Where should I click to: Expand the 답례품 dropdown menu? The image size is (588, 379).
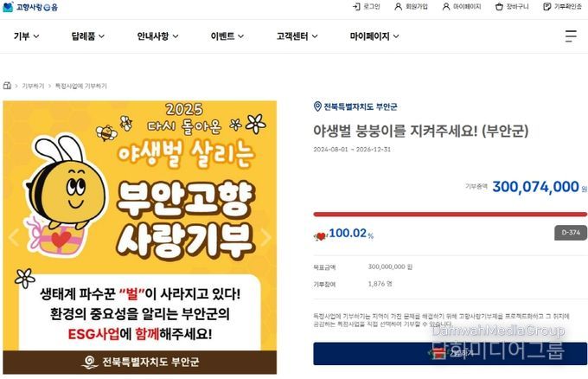click(x=87, y=36)
